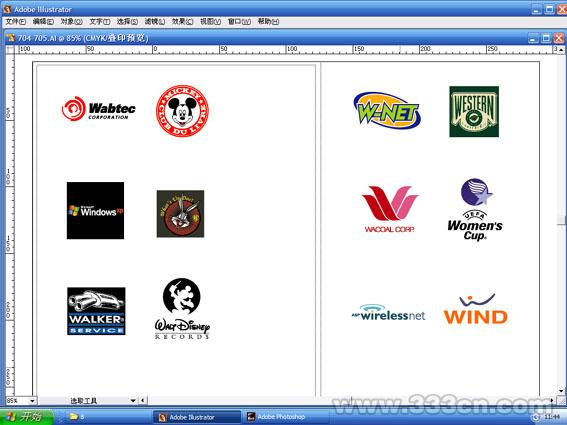Click vertical scrollbar down arrow

point(561,391)
